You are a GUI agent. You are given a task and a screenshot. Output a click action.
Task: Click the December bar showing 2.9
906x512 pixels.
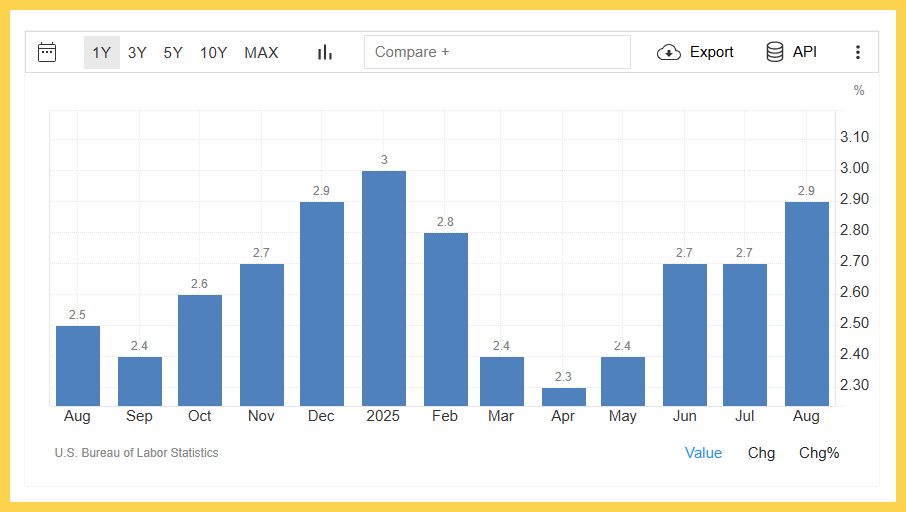(x=322, y=305)
